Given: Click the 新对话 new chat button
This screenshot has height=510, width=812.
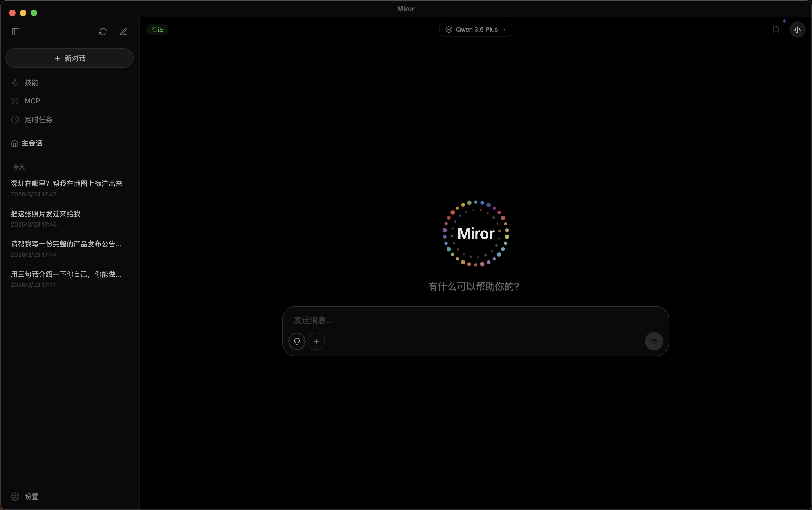Looking at the screenshot, I should (70, 58).
